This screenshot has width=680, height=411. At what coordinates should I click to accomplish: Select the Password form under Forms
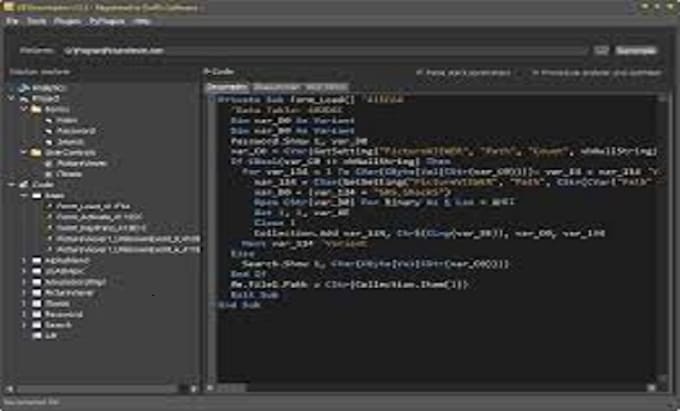(76, 131)
